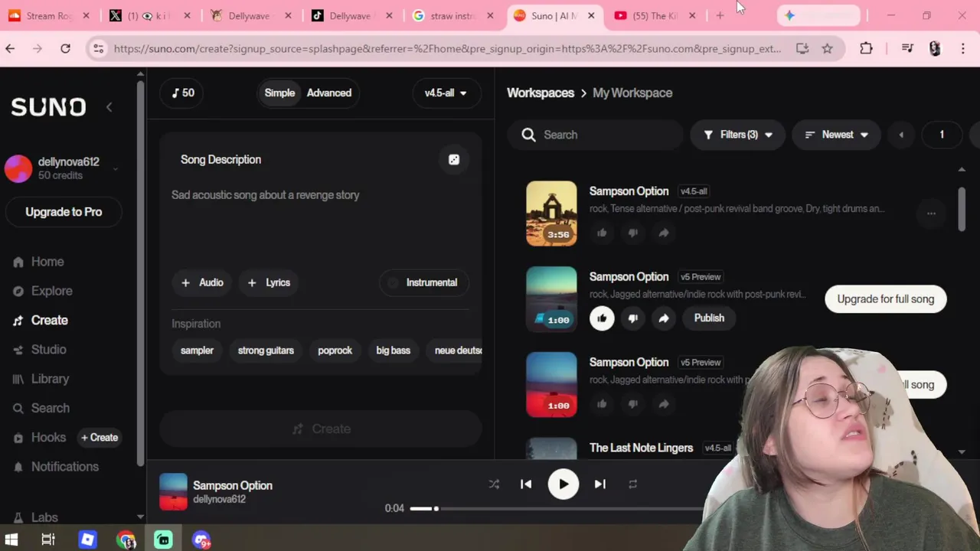This screenshot has width=980, height=551.
Task: Add Lyrics to the song
Action: coord(269,282)
